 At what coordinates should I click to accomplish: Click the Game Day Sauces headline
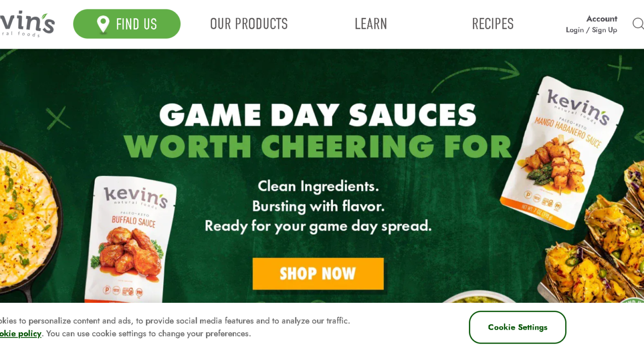click(x=318, y=115)
